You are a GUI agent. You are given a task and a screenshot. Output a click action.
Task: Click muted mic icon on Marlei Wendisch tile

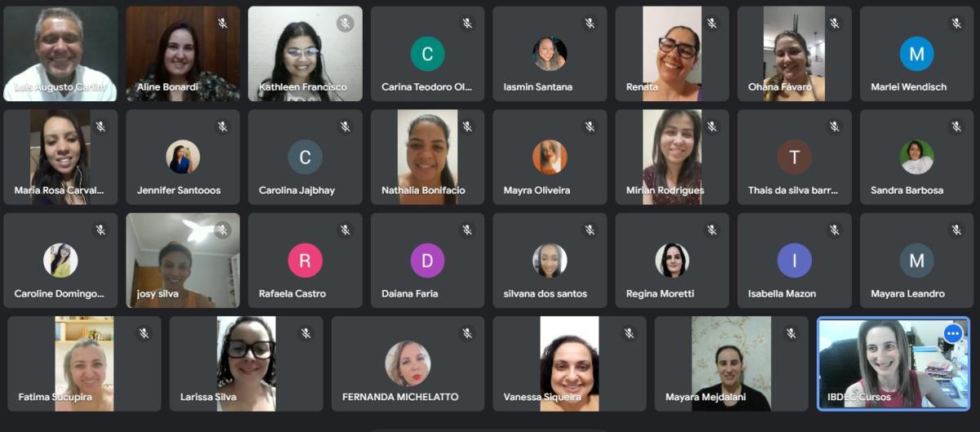[956, 24]
